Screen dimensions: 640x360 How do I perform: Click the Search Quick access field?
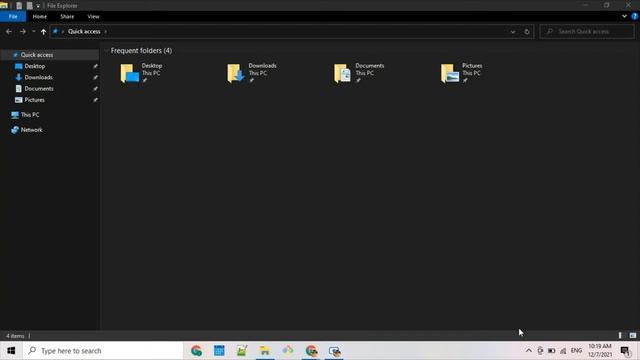[587, 31]
